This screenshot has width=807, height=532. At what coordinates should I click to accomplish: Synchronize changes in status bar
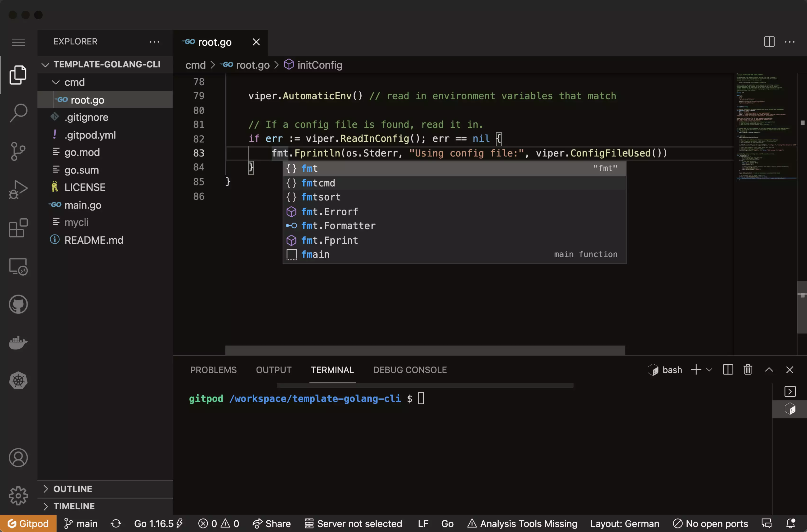(x=116, y=523)
